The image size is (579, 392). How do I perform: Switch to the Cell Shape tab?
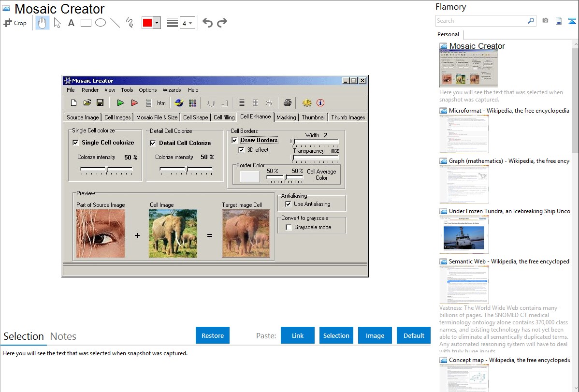[x=196, y=117]
